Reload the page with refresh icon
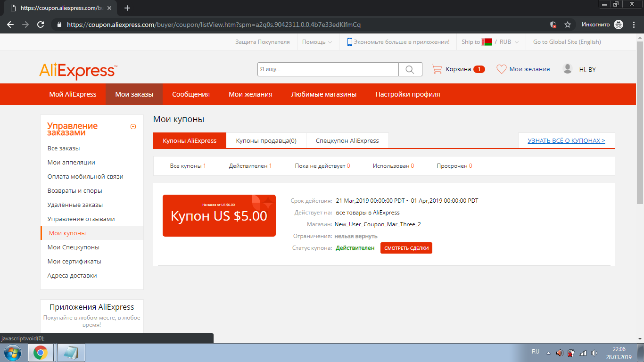Image resolution: width=644 pixels, height=362 pixels. (x=41, y=25)
